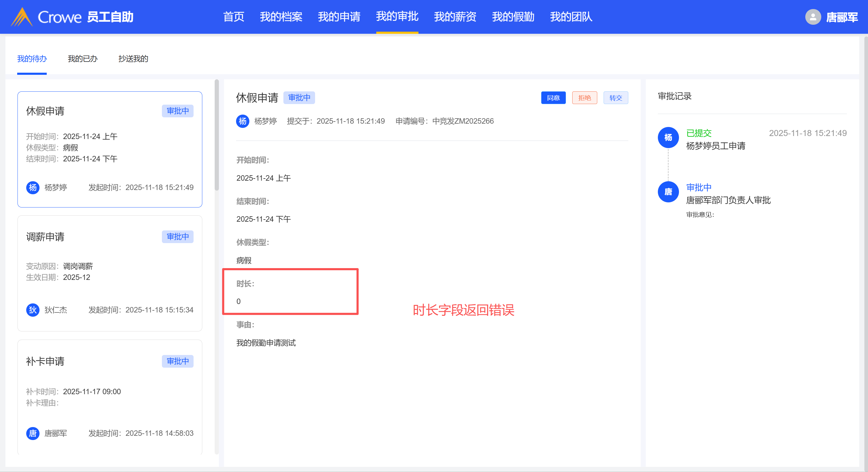Click 杨梦婷 avatar in leave request card
Screen dimensions: 868x472
pos(33,188)
